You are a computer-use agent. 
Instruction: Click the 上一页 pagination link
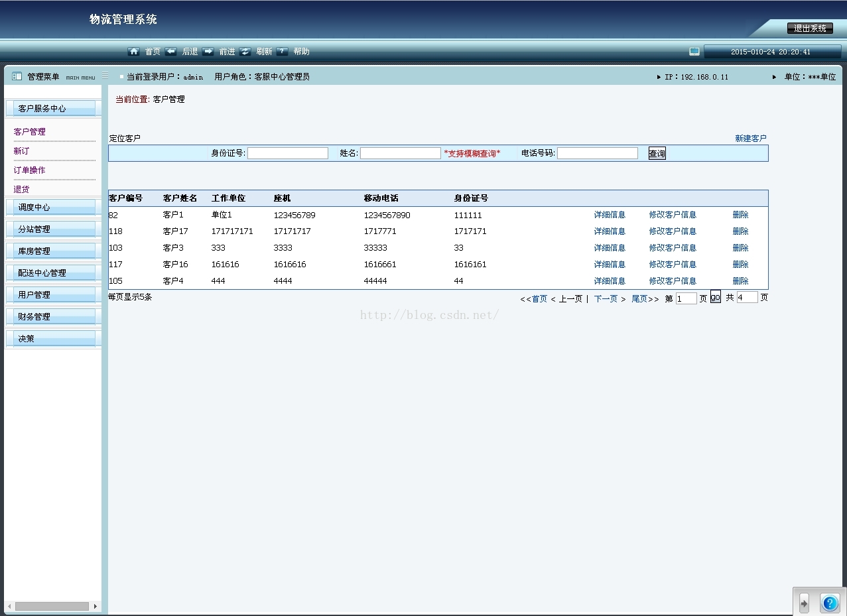click(x=570, y=299)
